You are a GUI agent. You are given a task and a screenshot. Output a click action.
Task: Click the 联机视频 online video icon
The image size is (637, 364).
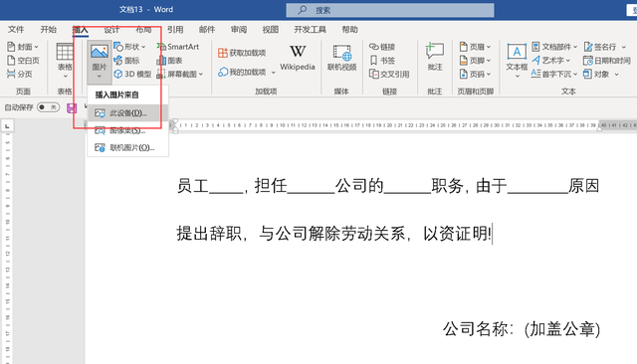(x=341, y=53)
